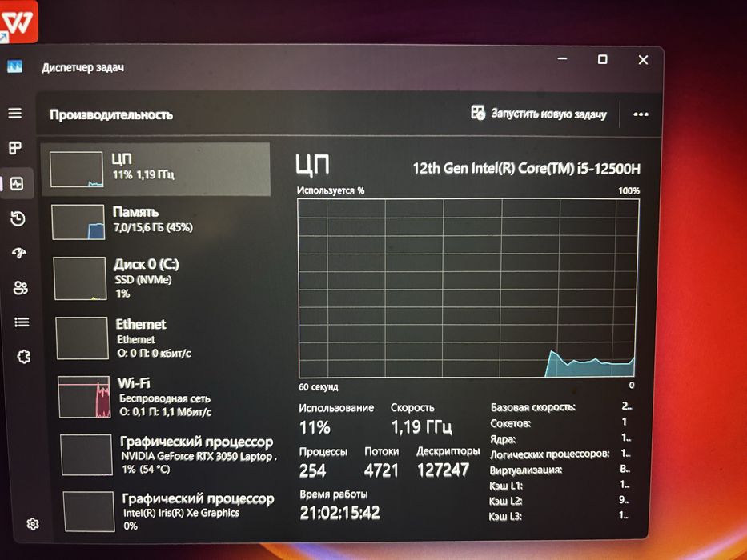
Task: Open Task Manager settings gear
Action: [x=32, y=524]
